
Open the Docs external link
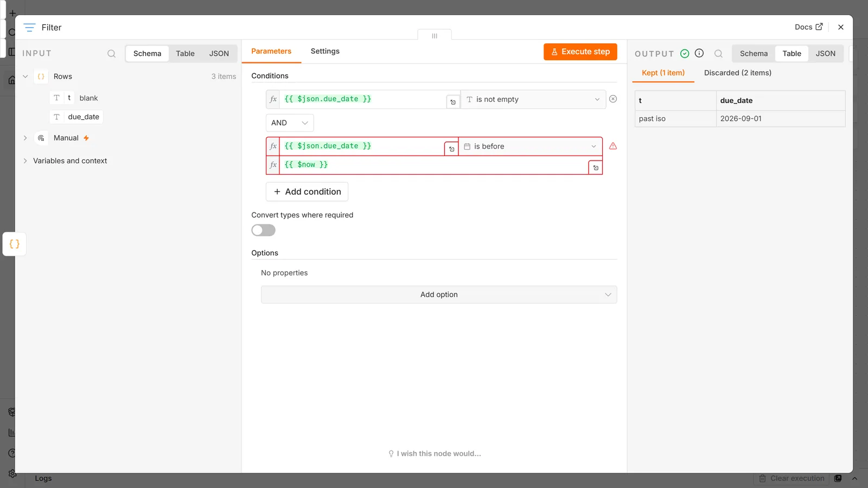pyautogui.click(x=809, y=27)
